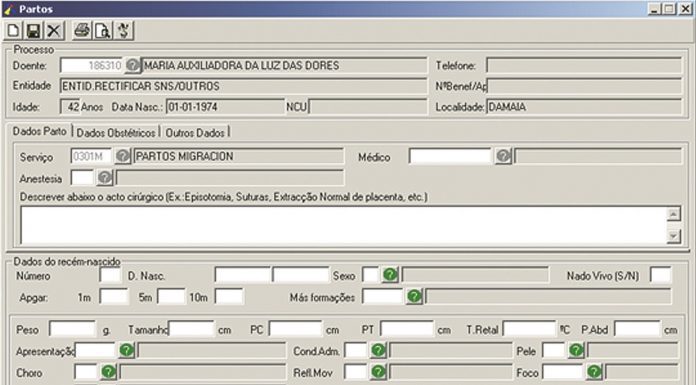Image resolution: width=696 pixels, height=385 pixels.
Task: Click the Foco code field
Action: point(563,372)
